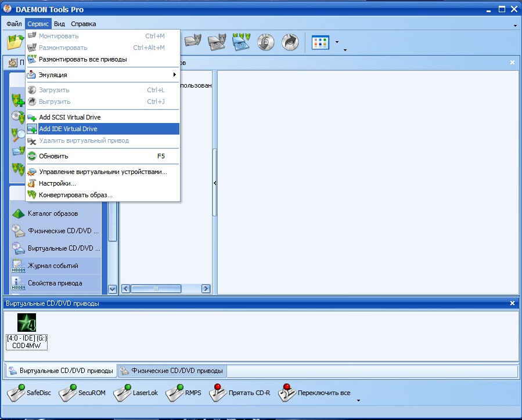522x420 pixels.
Task: Toggle SecuROM emulation
Action: pos(82,393)
